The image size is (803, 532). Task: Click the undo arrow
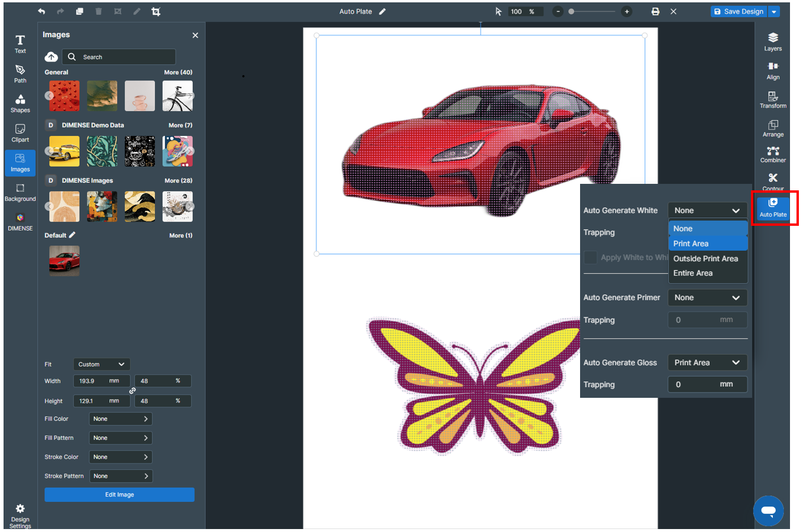pyautogui.click(x=41, y=12)
